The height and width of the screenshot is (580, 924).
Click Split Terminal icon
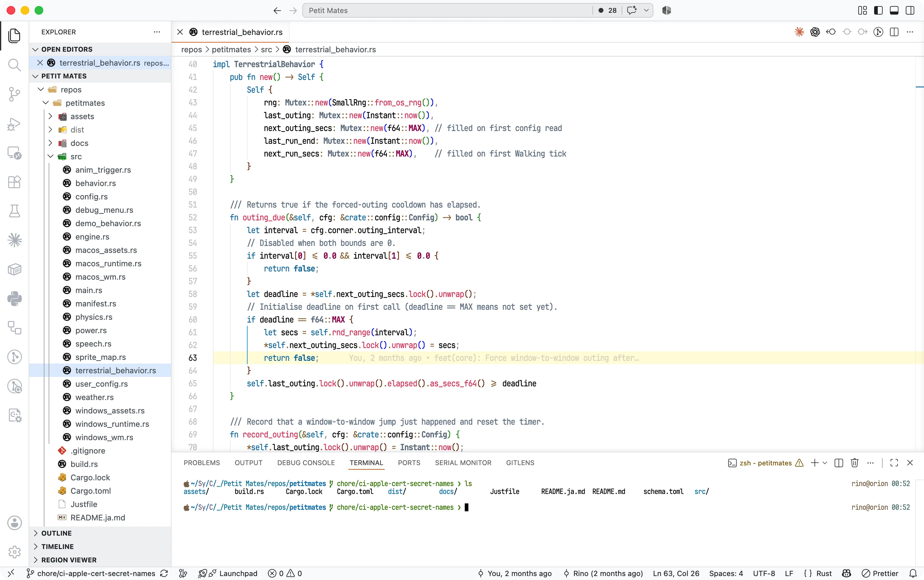click(x=839, y=463)
